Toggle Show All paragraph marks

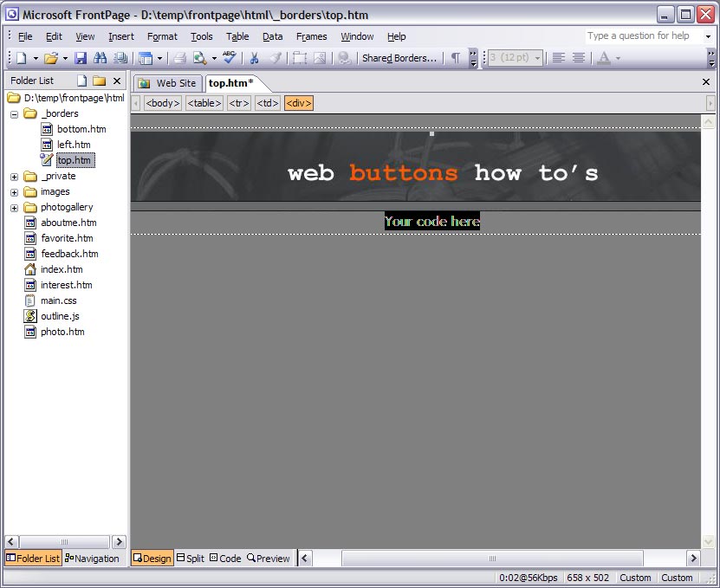tap(456, 58)
